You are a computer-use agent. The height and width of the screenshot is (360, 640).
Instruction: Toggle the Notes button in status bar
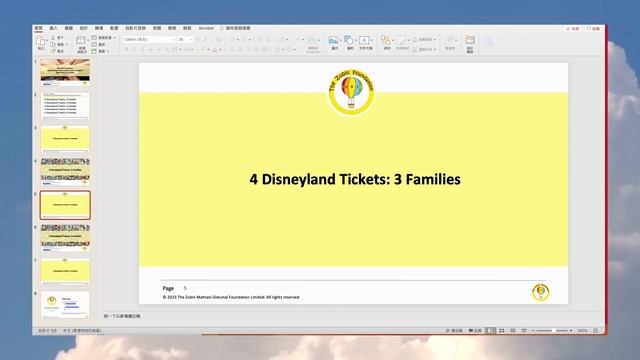454,330
